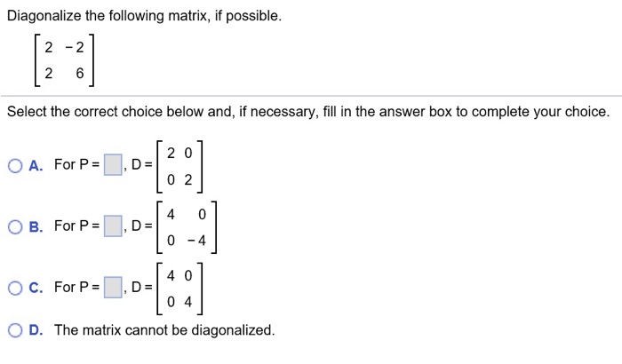622x364 pixels.
Task: Click the 'For P =' text in choice A
Action: tap(77, 164)
